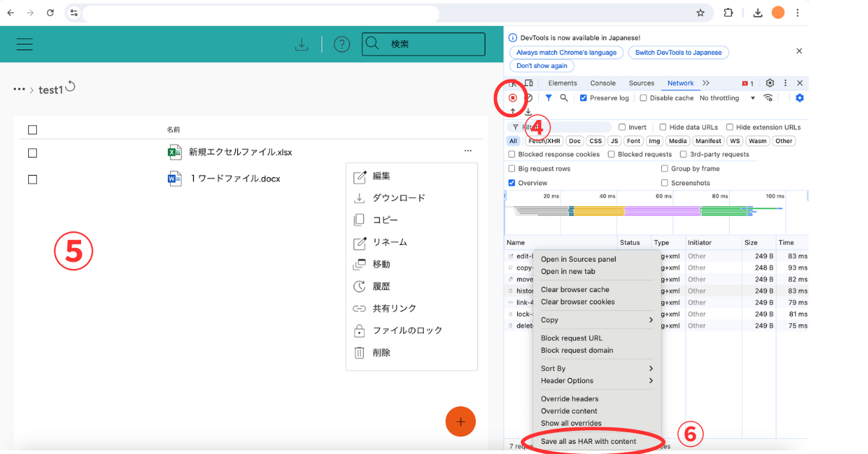Click the network Filter text field
868x454 pixels.
559,127
